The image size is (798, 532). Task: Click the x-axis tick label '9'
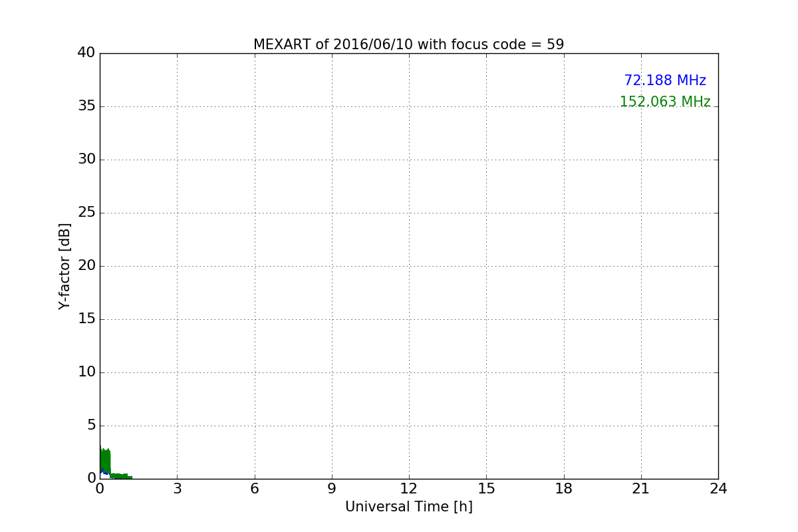332,489
